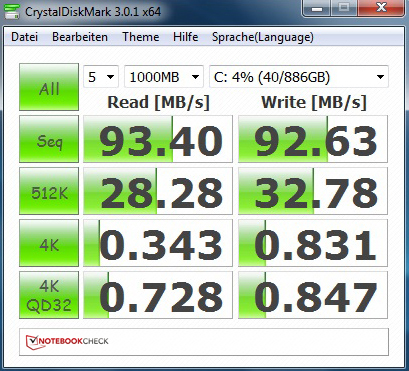Start the 4K QD32 test

49,295
